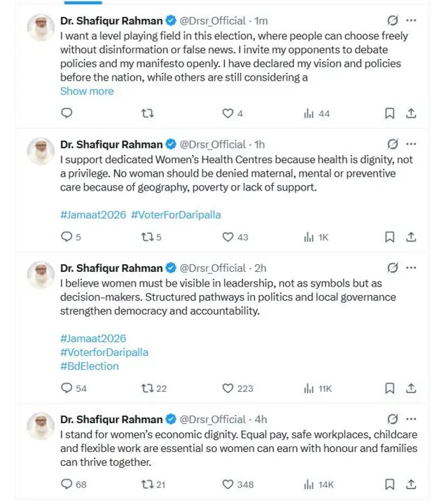Expand the first tweet with Show more
Image resolution: width=448 pixels, height=501 pixels.
point(87,91)
